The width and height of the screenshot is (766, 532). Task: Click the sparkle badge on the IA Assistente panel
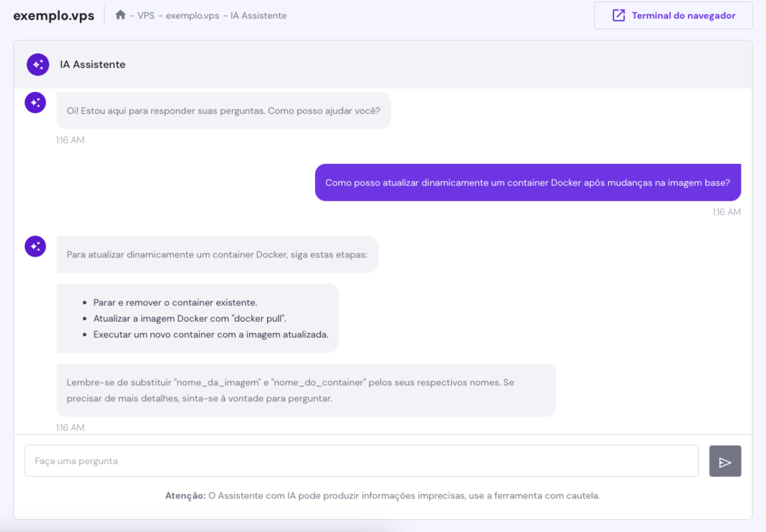(x=37, y=64)
